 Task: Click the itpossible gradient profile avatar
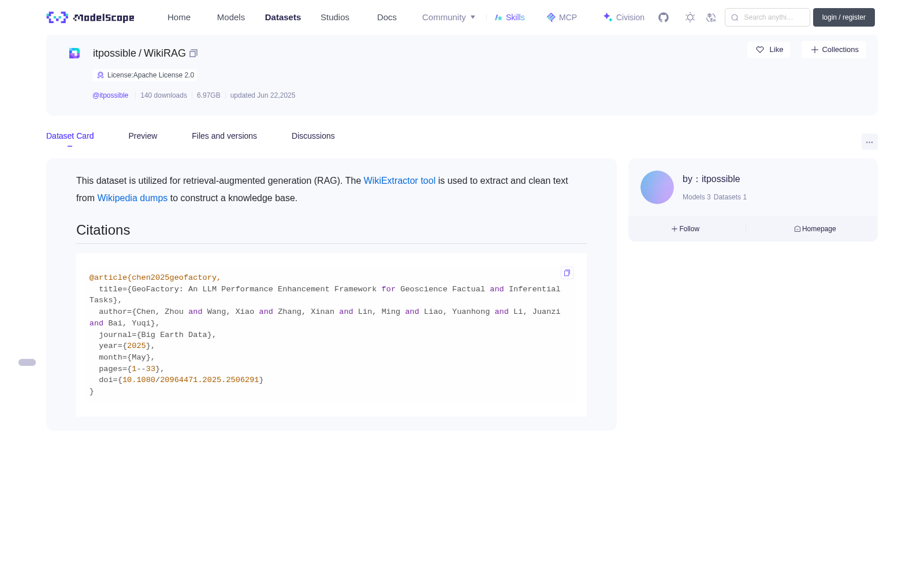[x=657, y=187]
